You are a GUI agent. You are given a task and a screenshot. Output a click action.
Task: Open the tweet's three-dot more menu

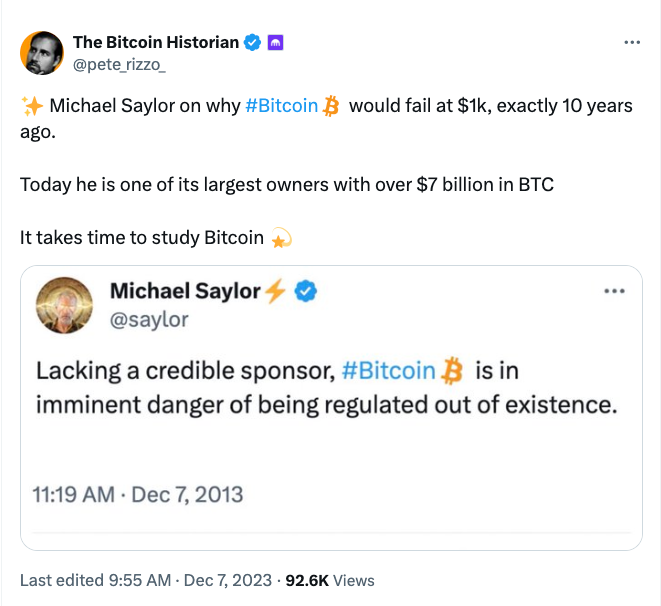pyautogui.click(x=631, y=43)
